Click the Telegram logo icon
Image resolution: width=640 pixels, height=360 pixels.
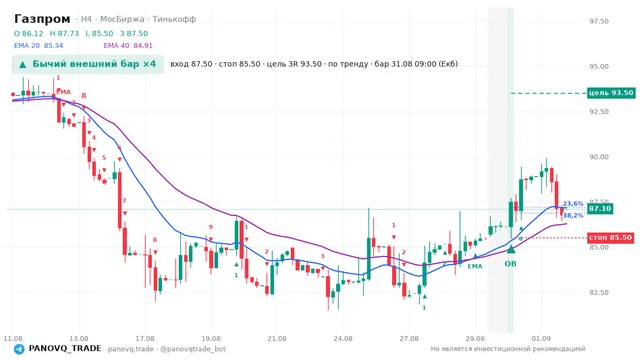pyautogui.click(x=19, y=349)
